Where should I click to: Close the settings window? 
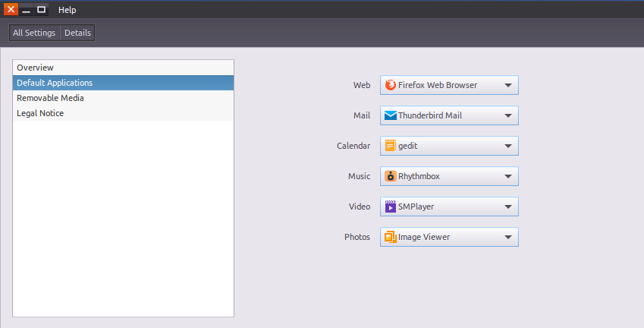click(x=11, y=9)
